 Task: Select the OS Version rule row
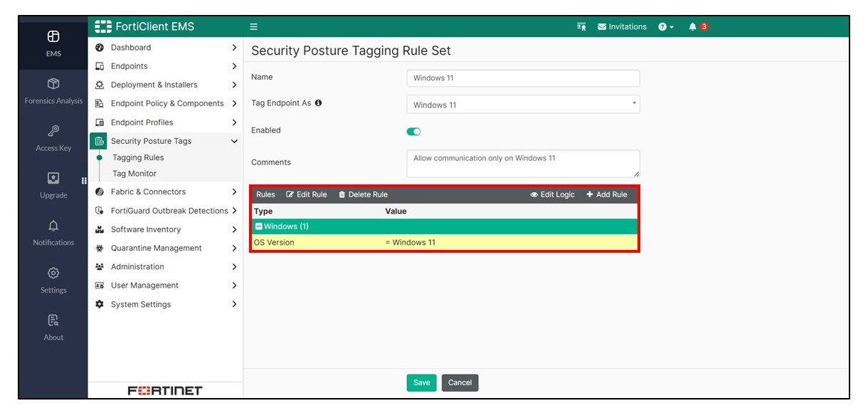click(445, 243)
